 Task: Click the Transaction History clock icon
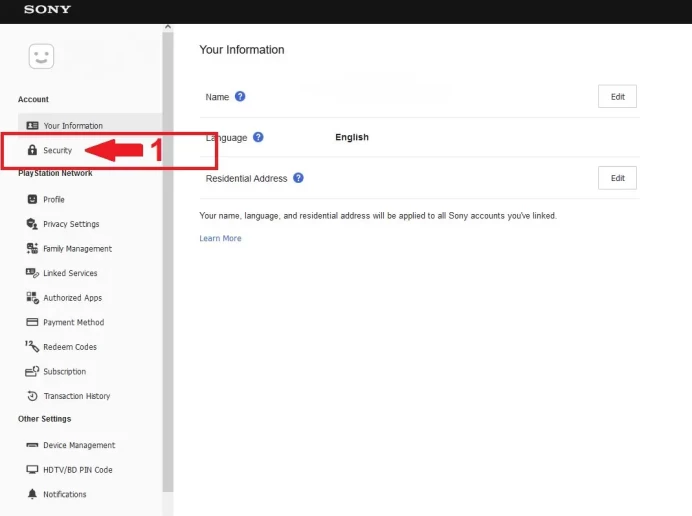click(32, 396)
